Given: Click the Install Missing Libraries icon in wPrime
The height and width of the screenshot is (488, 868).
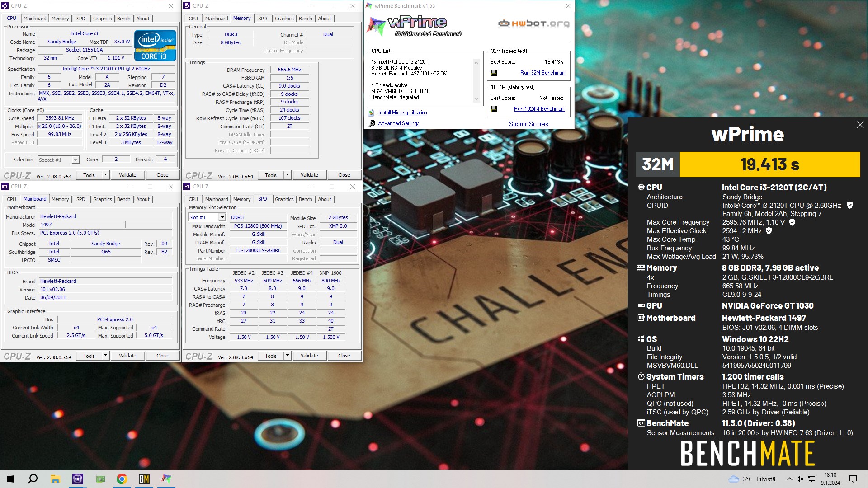Looking at the screenshot, I should click(x=371, y=113).
